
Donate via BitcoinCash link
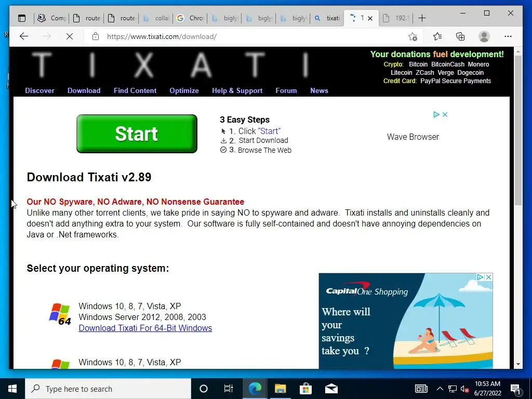[x=448, y=64]
